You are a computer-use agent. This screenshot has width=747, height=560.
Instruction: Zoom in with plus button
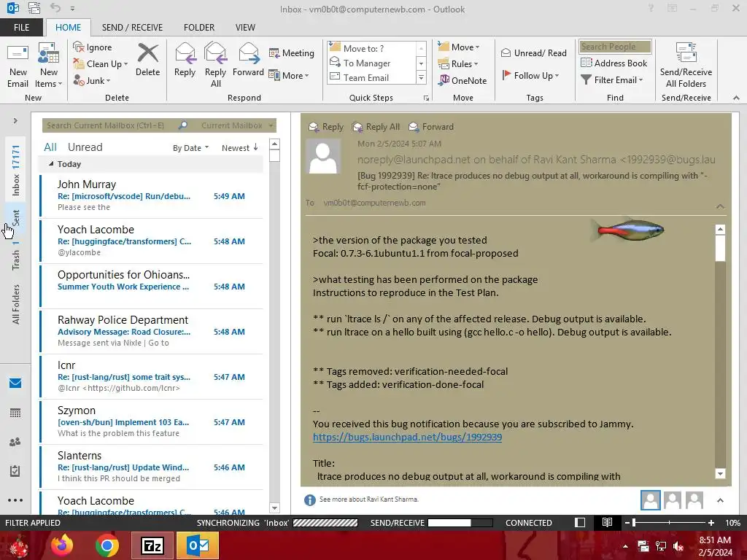711,522
